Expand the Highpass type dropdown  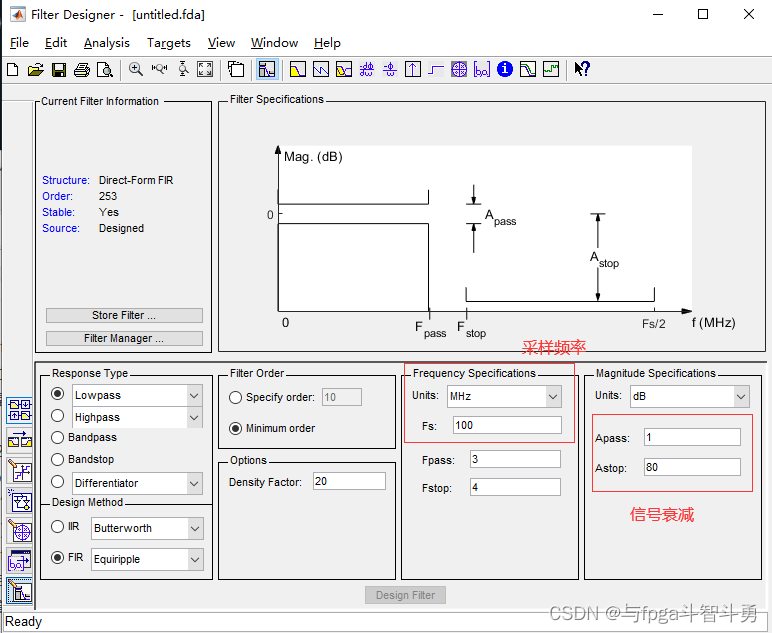[194, 417]
